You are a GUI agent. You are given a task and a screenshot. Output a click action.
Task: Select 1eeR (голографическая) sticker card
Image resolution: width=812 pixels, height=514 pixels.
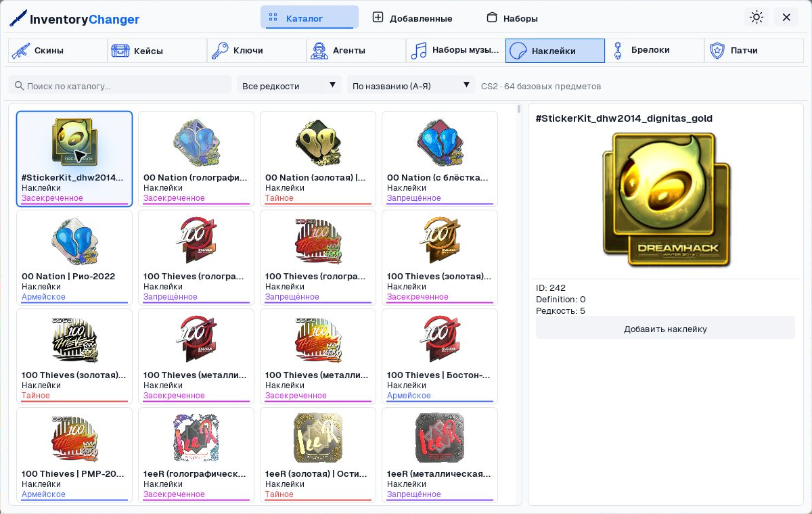point(196,455)
